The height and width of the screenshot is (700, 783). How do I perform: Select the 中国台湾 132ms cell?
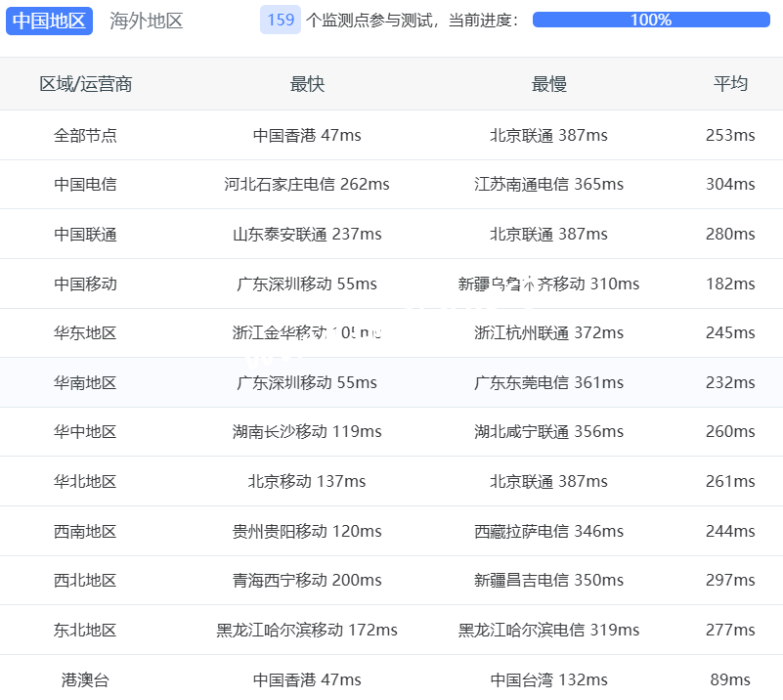(548, 679)
